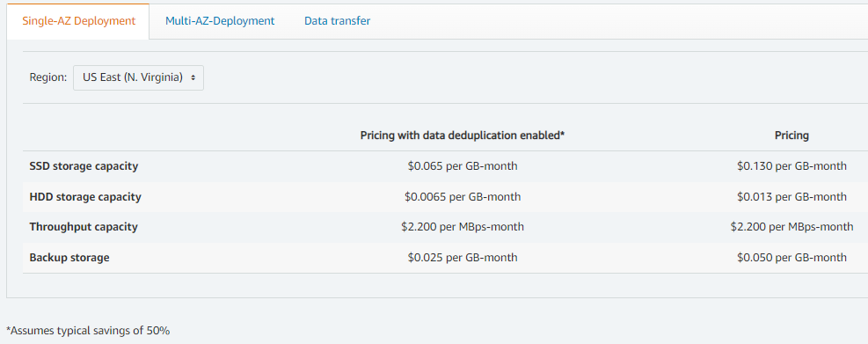
Task: Click the $0.050 per GB-month backup price
Action: 791,258
